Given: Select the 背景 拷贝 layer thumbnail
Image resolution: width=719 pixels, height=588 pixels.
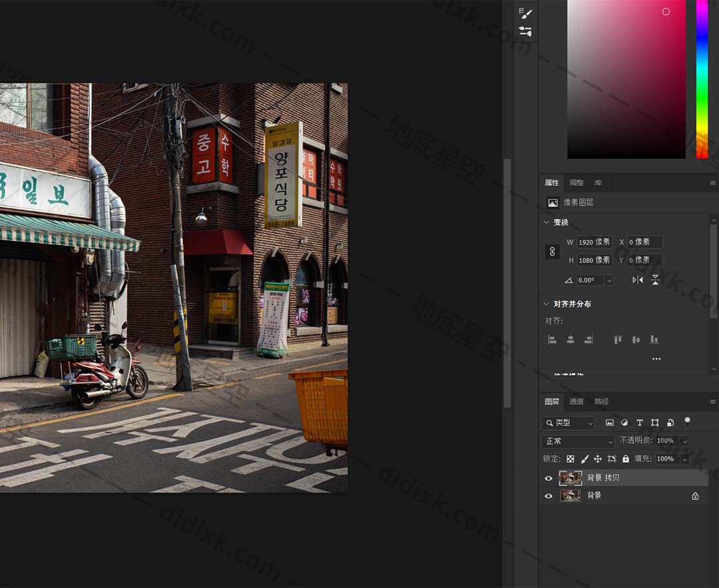Looking at the screenshot, I should point(571,478).
